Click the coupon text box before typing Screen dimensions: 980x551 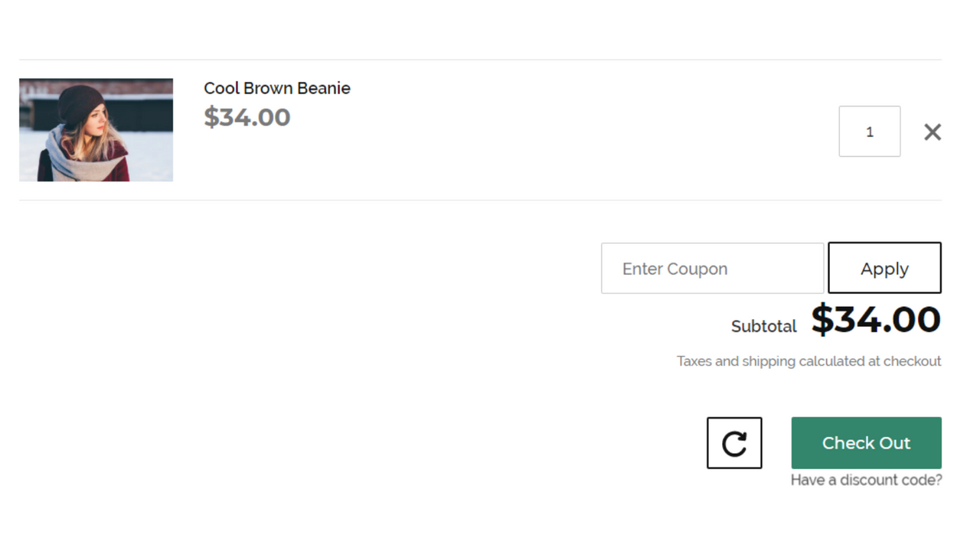[x=712, y=268]
